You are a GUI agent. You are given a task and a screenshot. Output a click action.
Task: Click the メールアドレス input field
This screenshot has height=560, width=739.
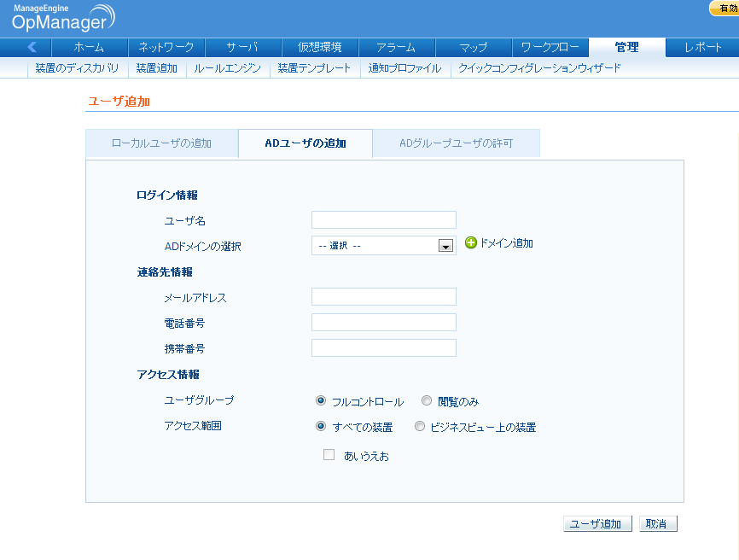pos(383,297)
